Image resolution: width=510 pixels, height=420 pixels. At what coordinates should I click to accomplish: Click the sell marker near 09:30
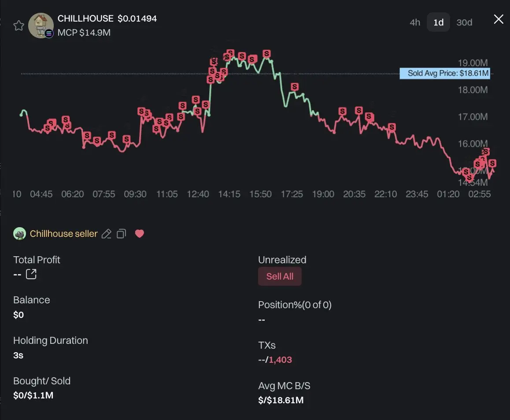click(126, 140)
